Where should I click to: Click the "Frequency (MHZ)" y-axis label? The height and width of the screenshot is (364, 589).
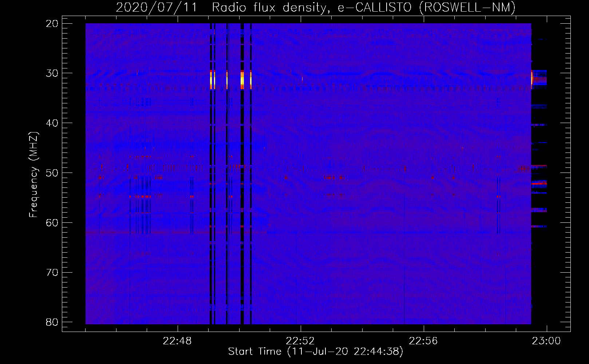(x=33, y=175)
